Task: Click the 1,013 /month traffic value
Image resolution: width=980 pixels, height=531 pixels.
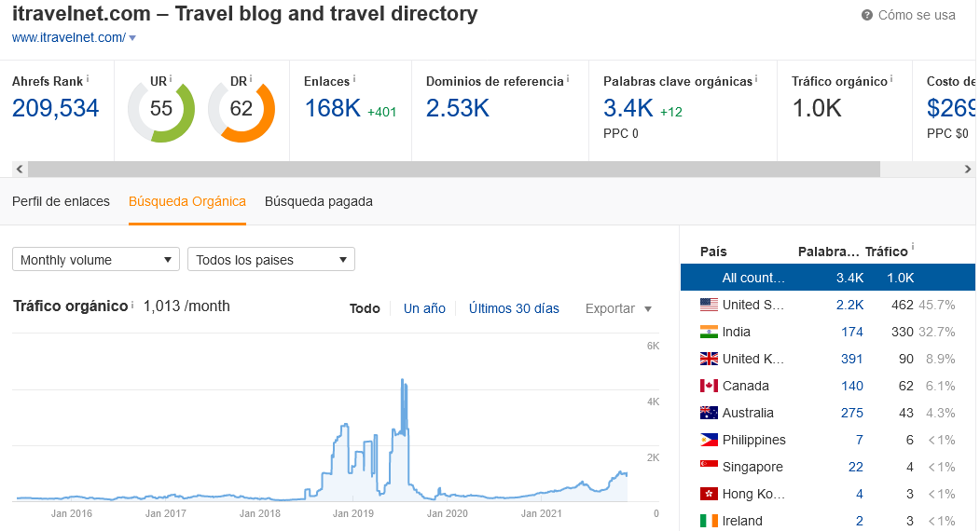Action: coord(186,306)
